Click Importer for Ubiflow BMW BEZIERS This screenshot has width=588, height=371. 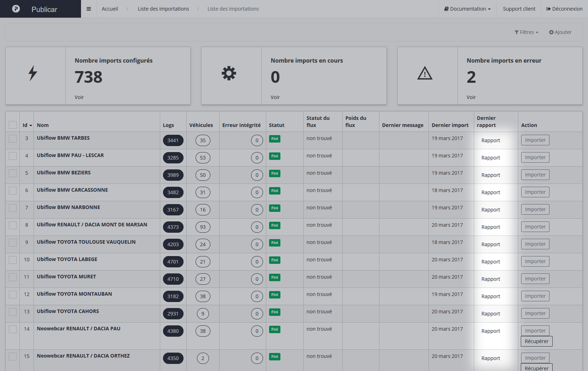click(535, 175)
